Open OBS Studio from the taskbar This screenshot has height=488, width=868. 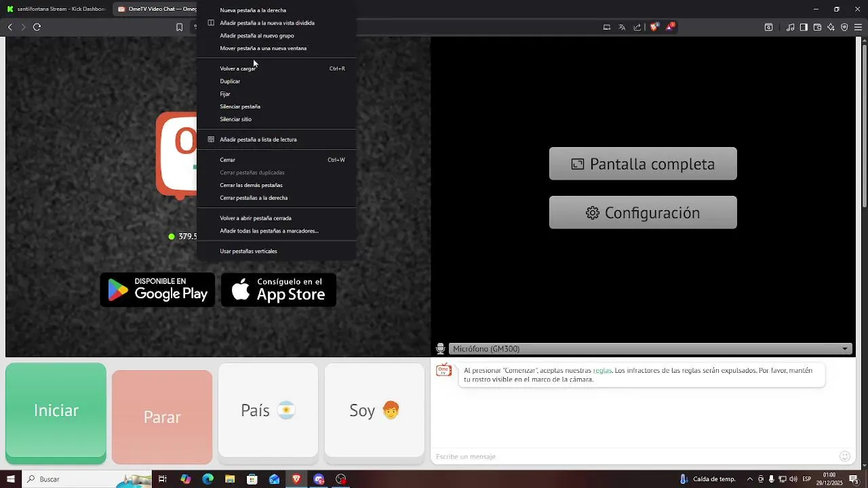341,479
